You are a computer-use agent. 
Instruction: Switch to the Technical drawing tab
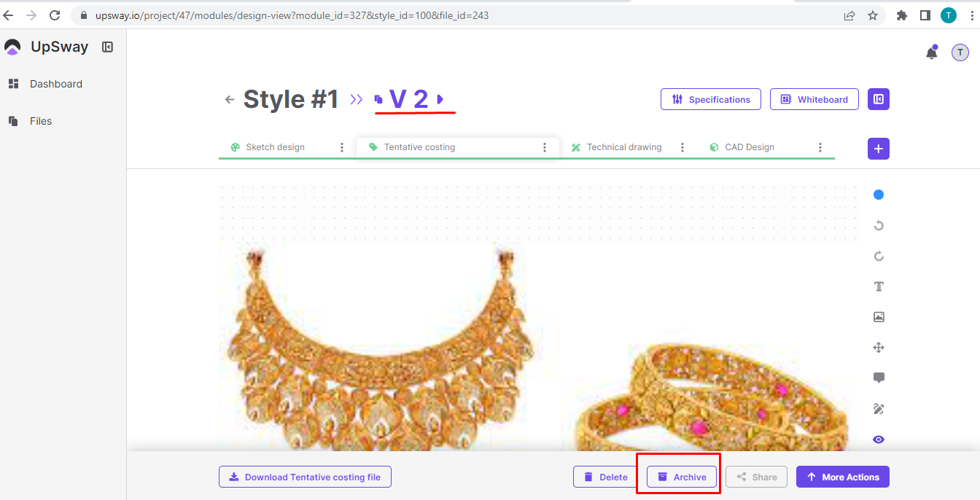[623, 147]
